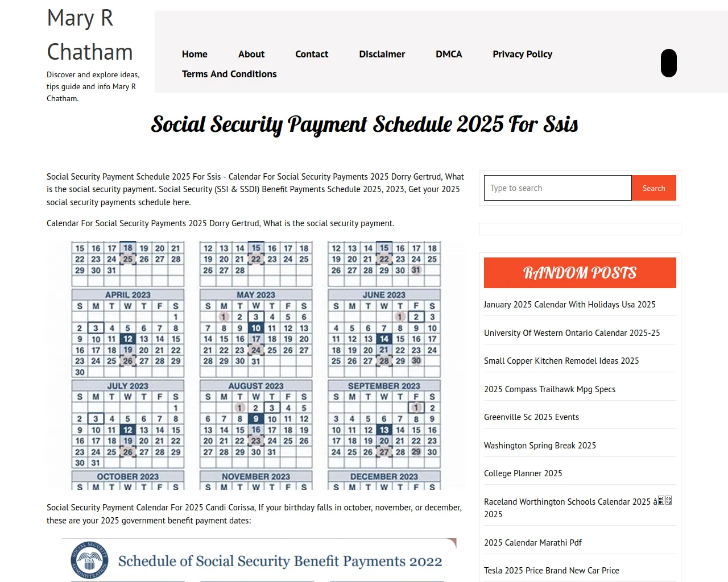728x582 pixels.
Task: Navigate to the DMCA page
Action: [449, 54]
